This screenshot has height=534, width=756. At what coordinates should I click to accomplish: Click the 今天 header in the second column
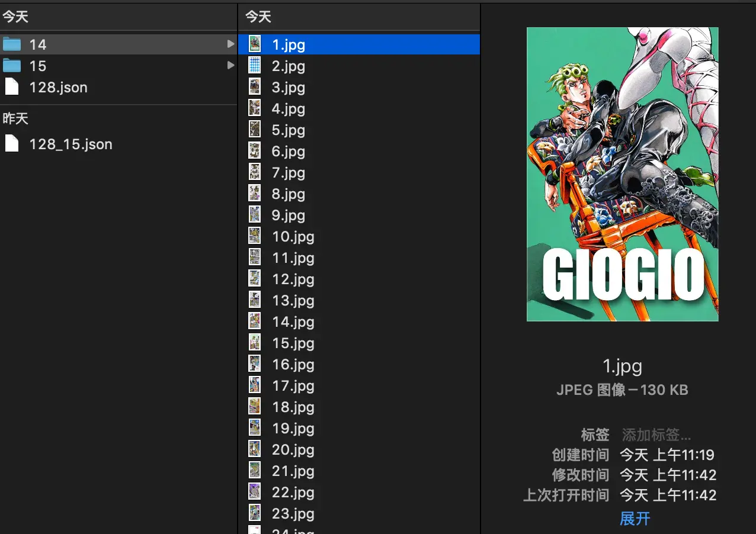[258, 17]
